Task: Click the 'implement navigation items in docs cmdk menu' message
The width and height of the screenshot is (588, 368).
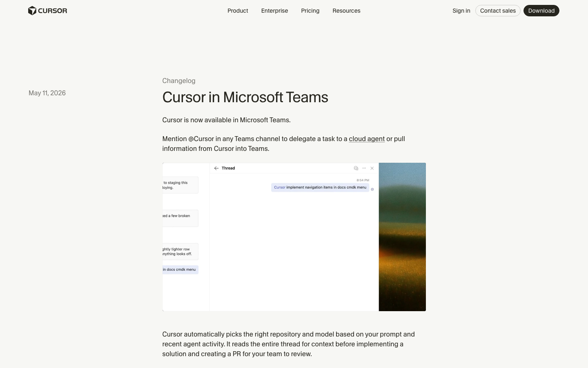Action: click(x=320, y=187)
